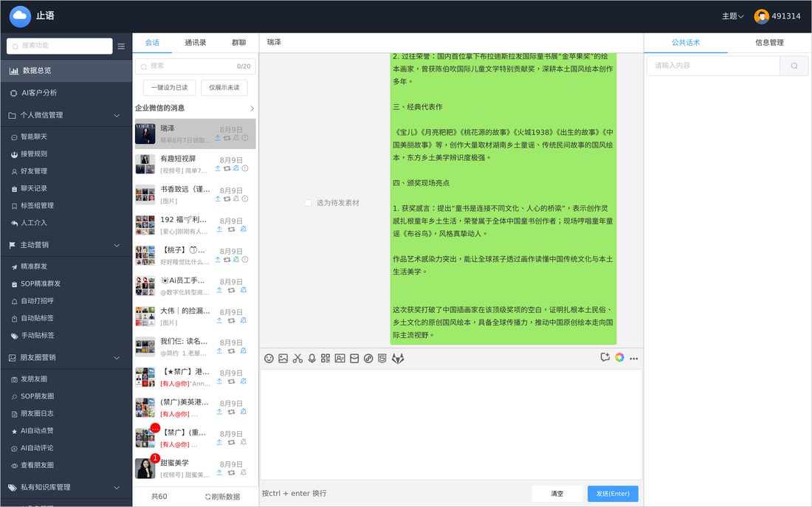The height and width of the screenshot is (507, 812).
Task: Pin the 大伟 conversation to top
Action: pos(219,320)
